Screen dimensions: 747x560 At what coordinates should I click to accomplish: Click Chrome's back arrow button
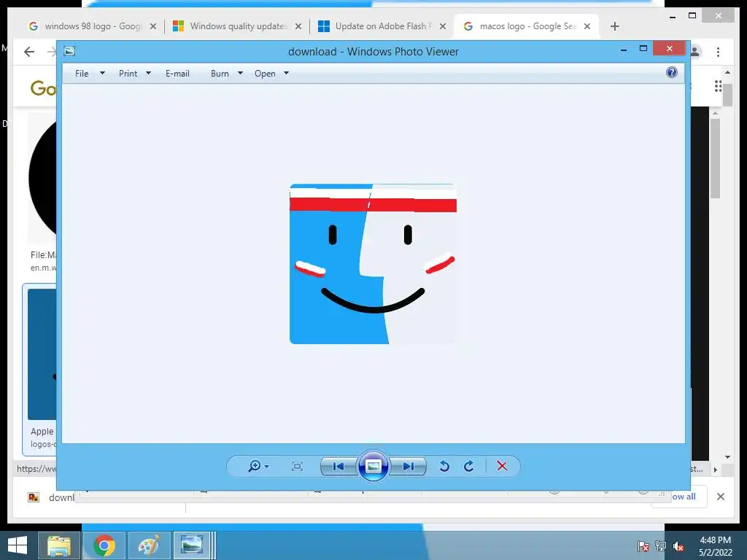[29, 52]
